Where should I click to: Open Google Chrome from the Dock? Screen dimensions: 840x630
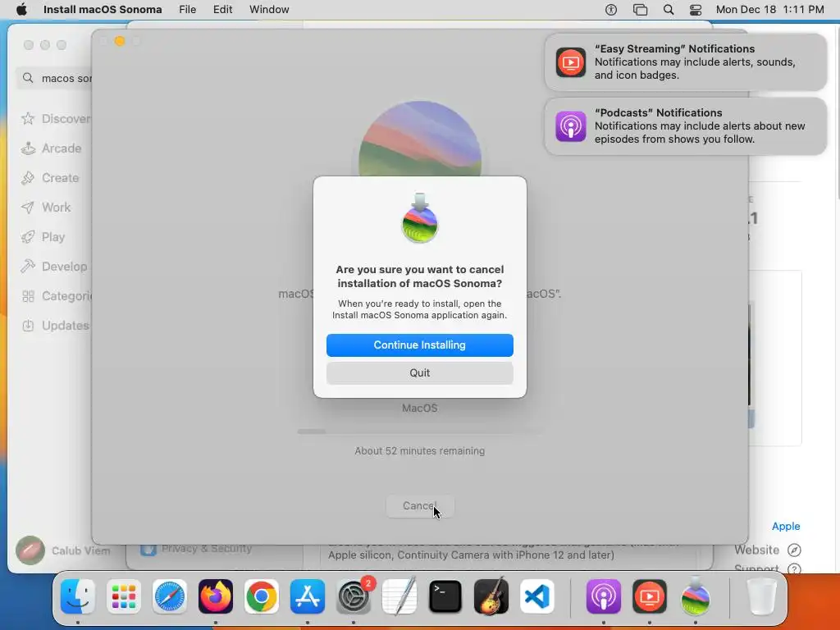click(x=262, y=596)
